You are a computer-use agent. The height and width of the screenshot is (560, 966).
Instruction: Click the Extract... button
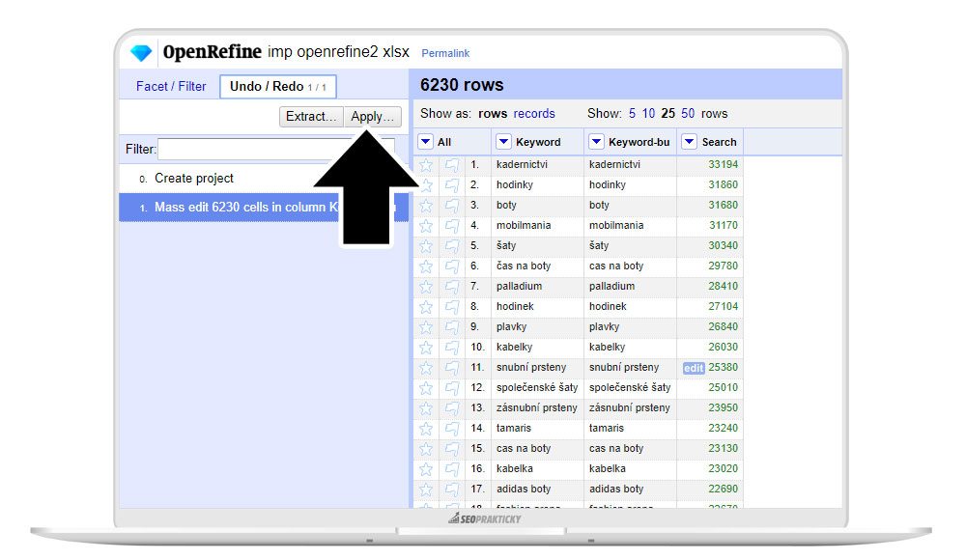pyautogui.click(x=311, y=117)
